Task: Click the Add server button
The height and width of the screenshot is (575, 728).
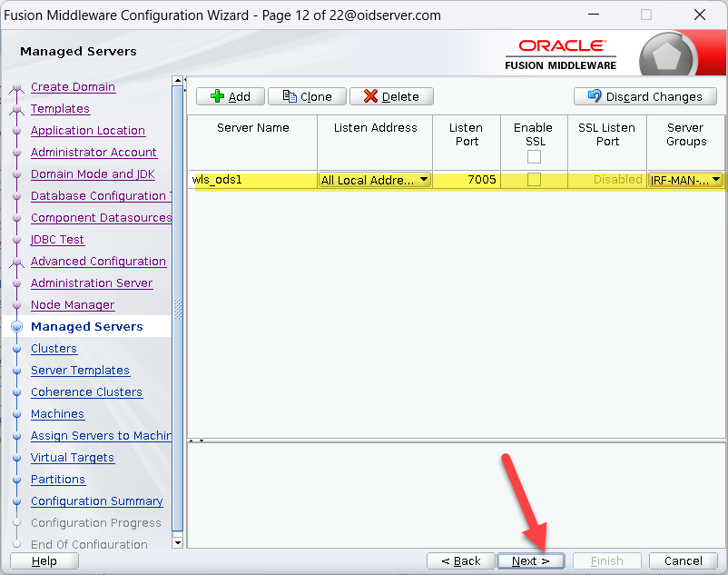Action: pyautogui.click(x=231, y=96)
